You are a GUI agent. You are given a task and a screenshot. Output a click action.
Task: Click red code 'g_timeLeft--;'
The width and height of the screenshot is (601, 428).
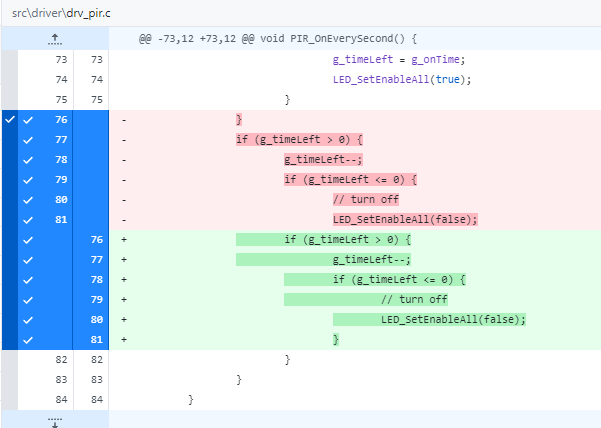coord(323,159)
